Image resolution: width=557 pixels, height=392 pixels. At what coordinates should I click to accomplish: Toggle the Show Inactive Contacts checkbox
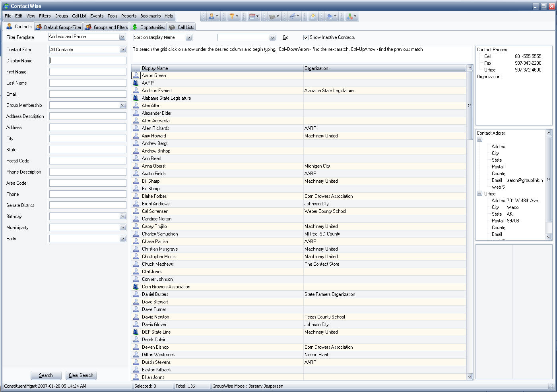[x=306, y=37]
